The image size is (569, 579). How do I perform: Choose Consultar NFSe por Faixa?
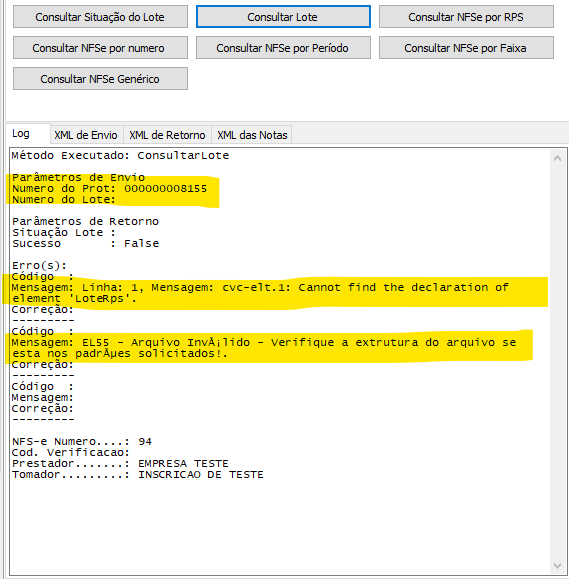pos(466,48)
